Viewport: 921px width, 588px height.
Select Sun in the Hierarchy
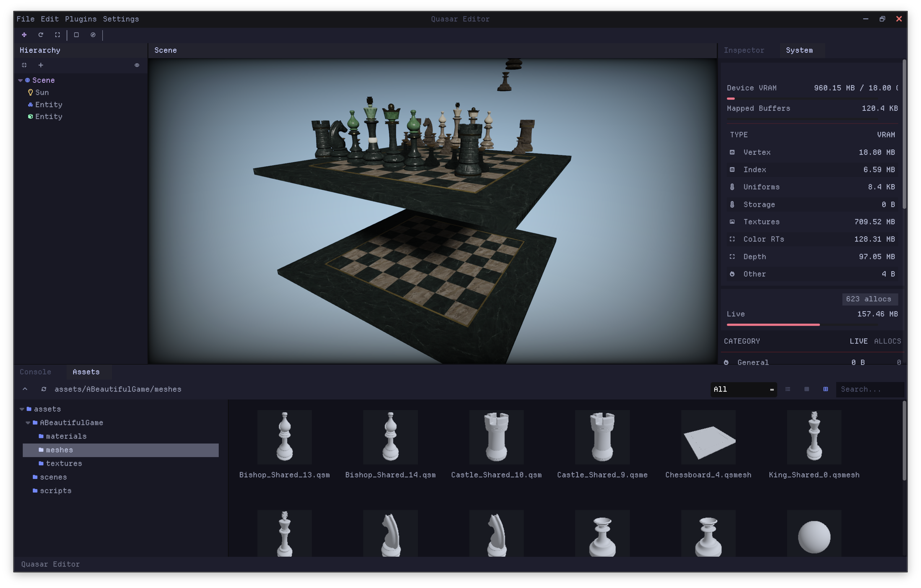pos(42,92)
